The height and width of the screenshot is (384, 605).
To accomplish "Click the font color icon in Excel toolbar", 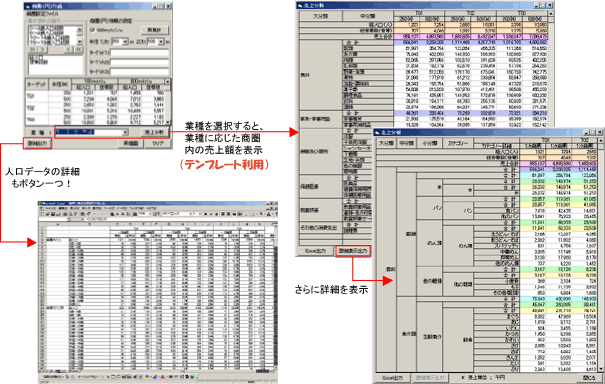I will point(269,214).
